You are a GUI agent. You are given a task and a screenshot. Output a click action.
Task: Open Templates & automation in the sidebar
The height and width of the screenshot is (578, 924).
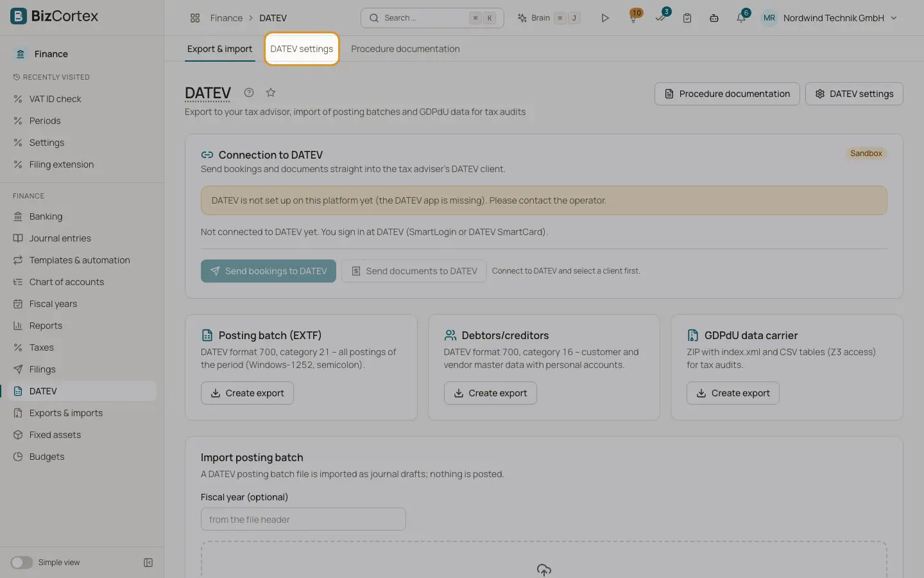82,260
